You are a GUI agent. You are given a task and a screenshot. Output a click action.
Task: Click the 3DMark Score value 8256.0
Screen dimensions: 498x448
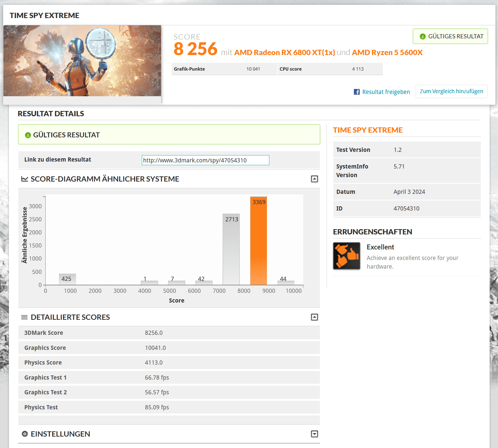tap(154, 333)
